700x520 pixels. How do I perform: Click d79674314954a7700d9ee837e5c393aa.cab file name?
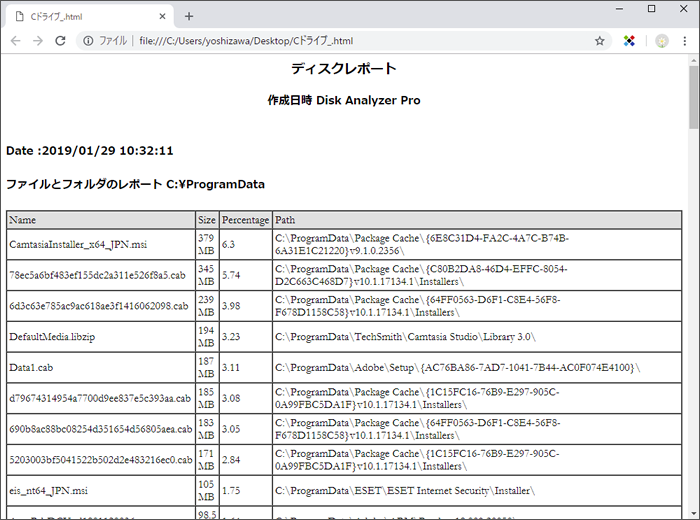coord(100,399)
